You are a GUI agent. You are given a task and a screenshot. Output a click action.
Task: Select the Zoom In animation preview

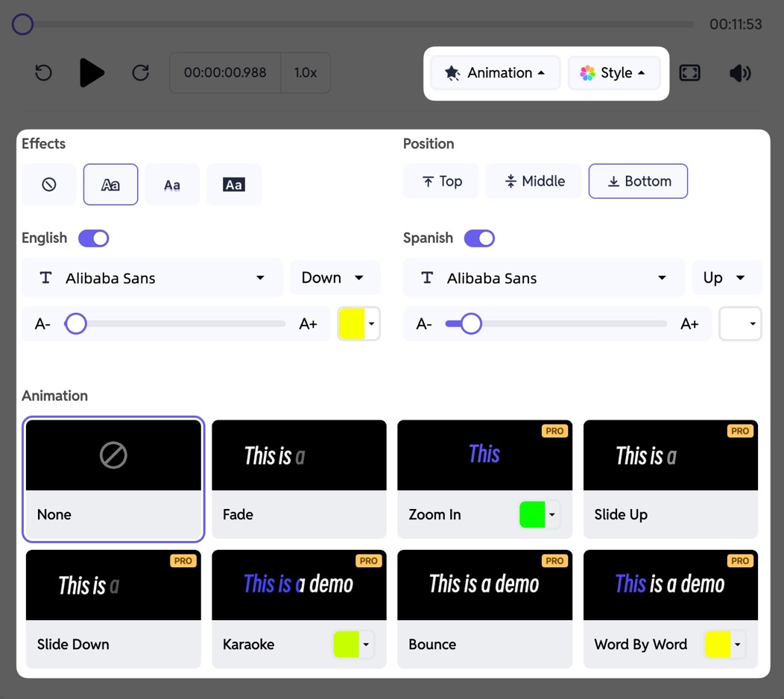pos(484,455)
